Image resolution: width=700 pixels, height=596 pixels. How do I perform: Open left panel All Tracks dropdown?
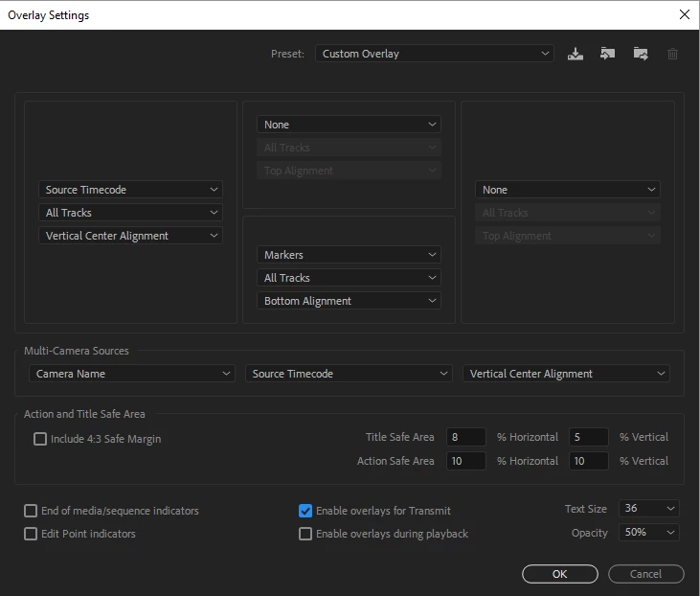[x=130, y=213]
